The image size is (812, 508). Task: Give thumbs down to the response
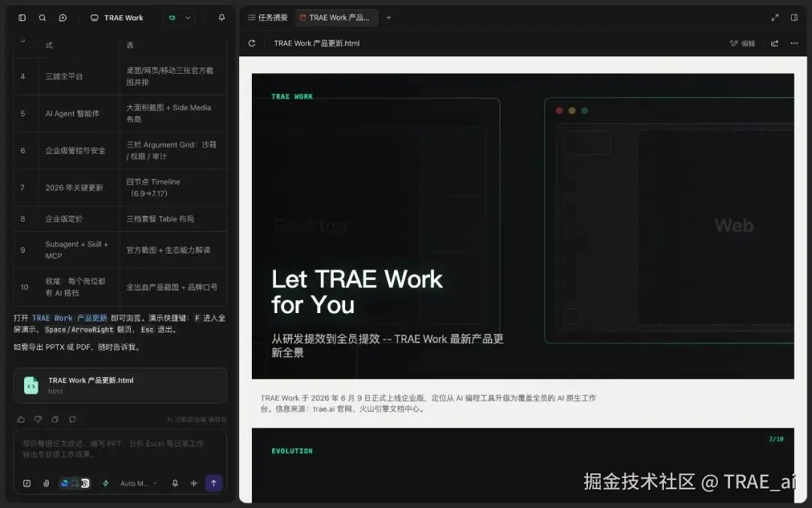point(38,419)
